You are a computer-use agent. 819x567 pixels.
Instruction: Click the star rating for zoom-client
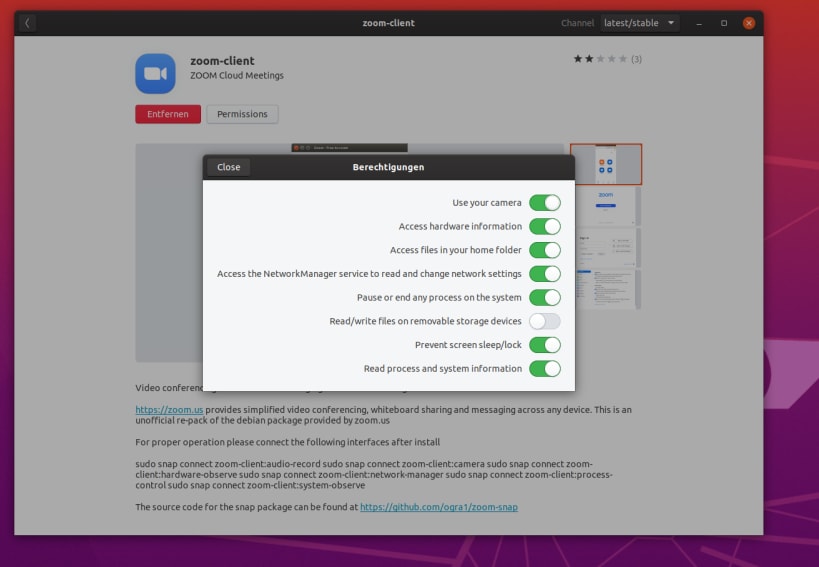click(x=600, y=59)
